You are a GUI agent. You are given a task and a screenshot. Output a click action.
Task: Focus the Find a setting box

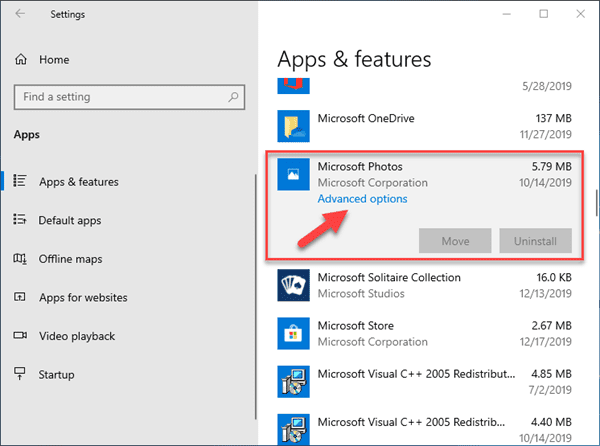(129, 97)
